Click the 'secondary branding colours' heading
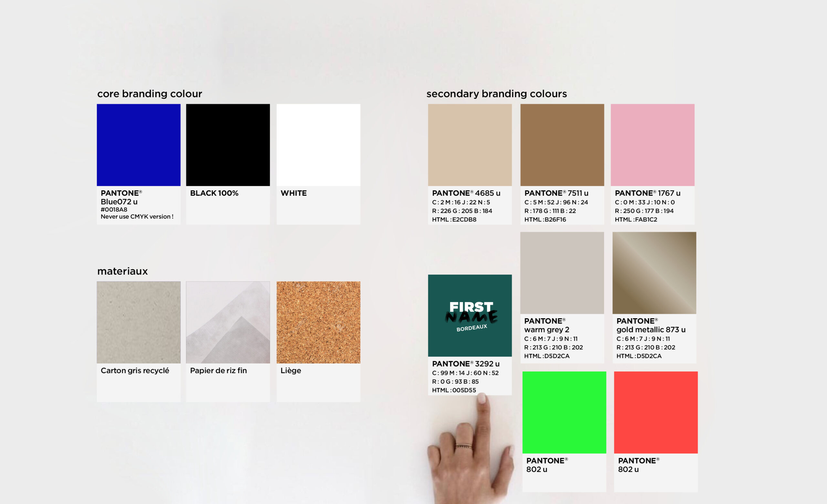Viewport: 827px width, 504px height. click(497, 94)
